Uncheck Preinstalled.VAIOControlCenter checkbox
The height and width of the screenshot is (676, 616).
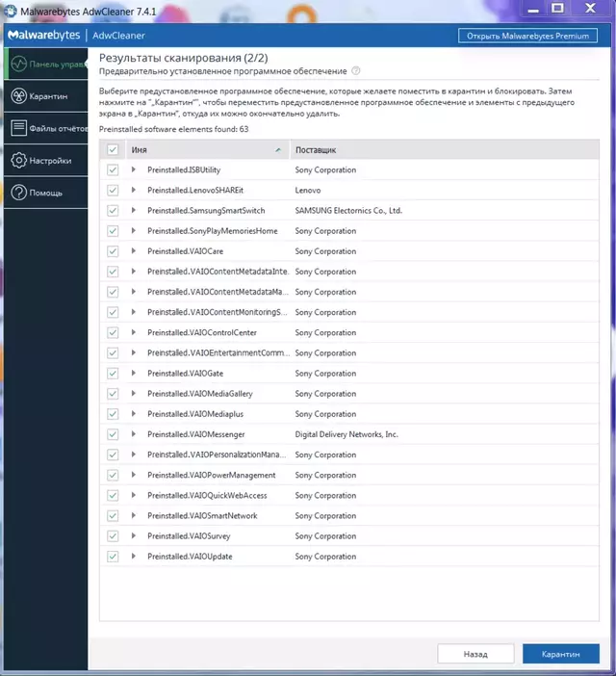(113, 332)
